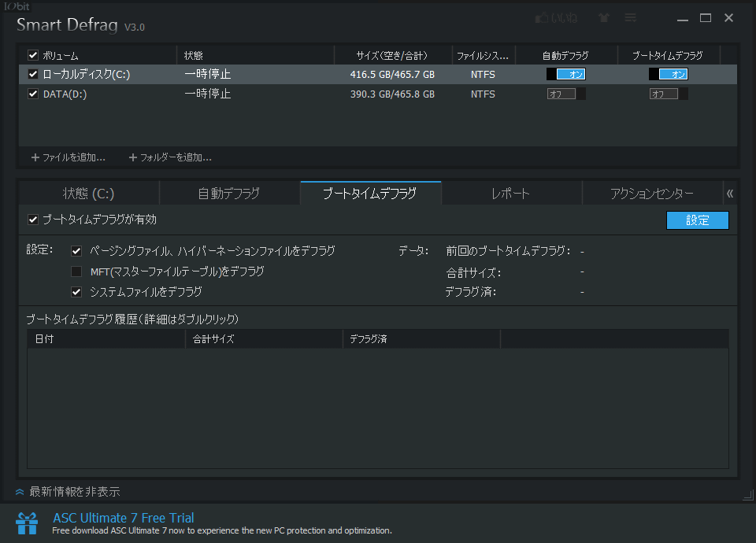Click the Free download ASC Ultimate 7 description text

pyautogui.click(x=222, y=530)
